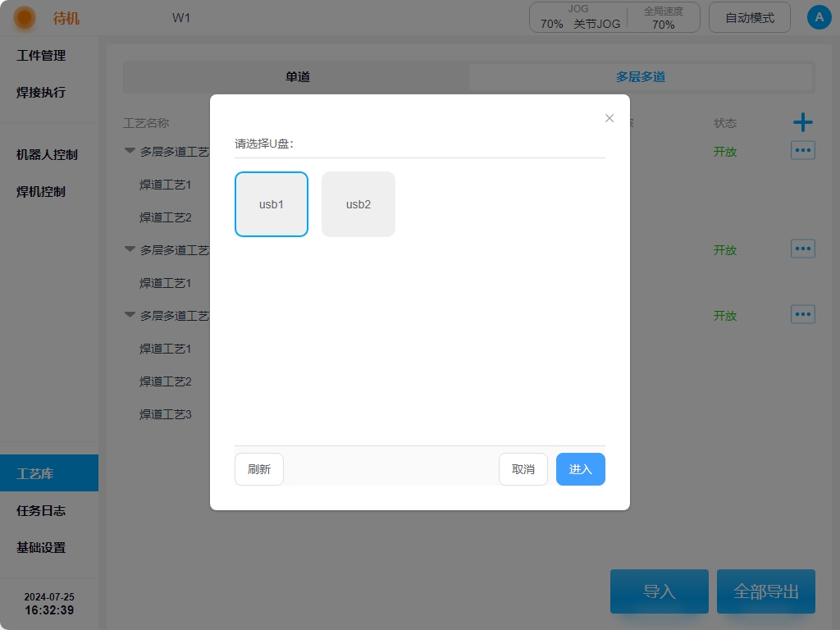Open 焊接执行 in the sidebar
The height and width of the screenshot is (630, 840).
click(41, 93)
